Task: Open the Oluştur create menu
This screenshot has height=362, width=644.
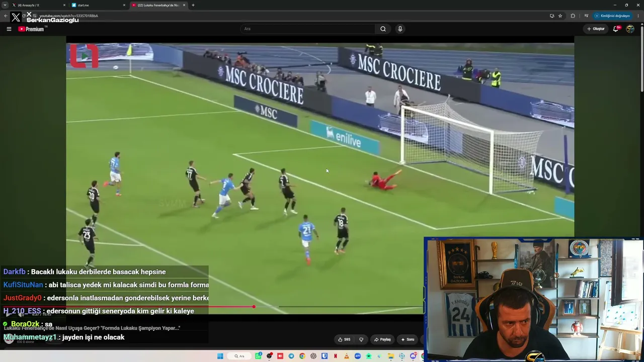Action: click(x=596, y=29)
